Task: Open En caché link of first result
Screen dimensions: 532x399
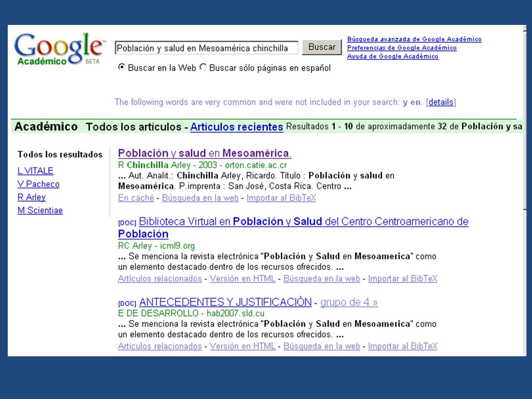Action: point(136,198)
